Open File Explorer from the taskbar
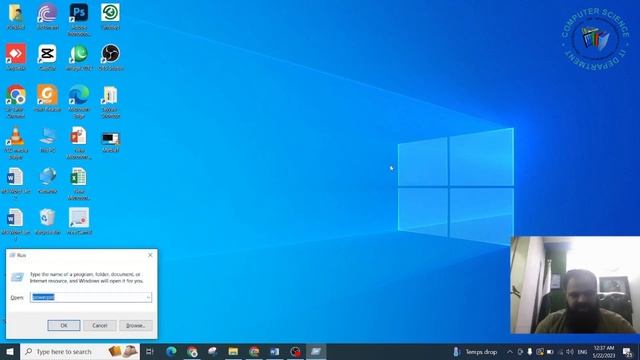Viewport: 640px width, 360px height. 233,351
